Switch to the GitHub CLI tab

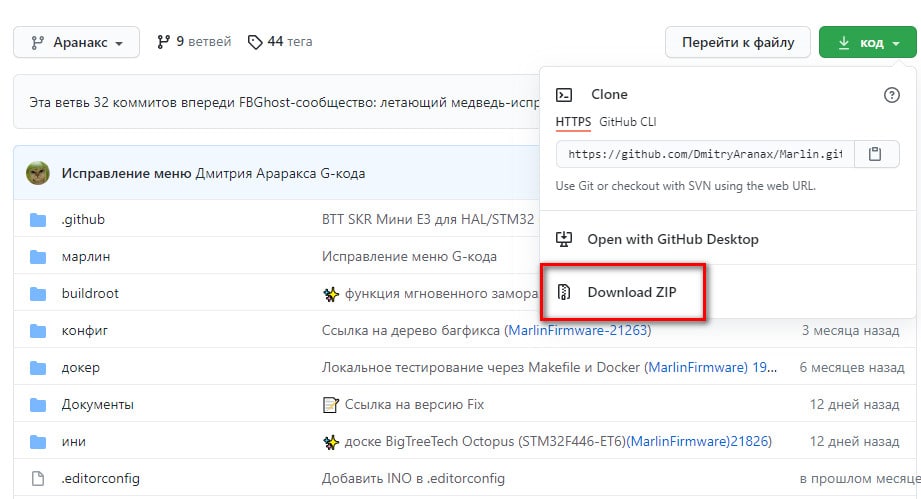tap(627, 122)
